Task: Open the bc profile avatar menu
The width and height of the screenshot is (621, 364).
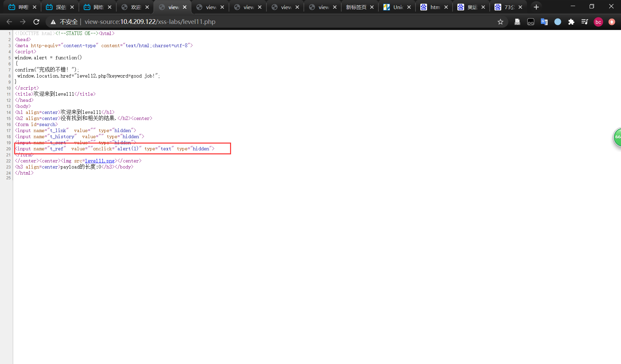Action: coord(598,22)
